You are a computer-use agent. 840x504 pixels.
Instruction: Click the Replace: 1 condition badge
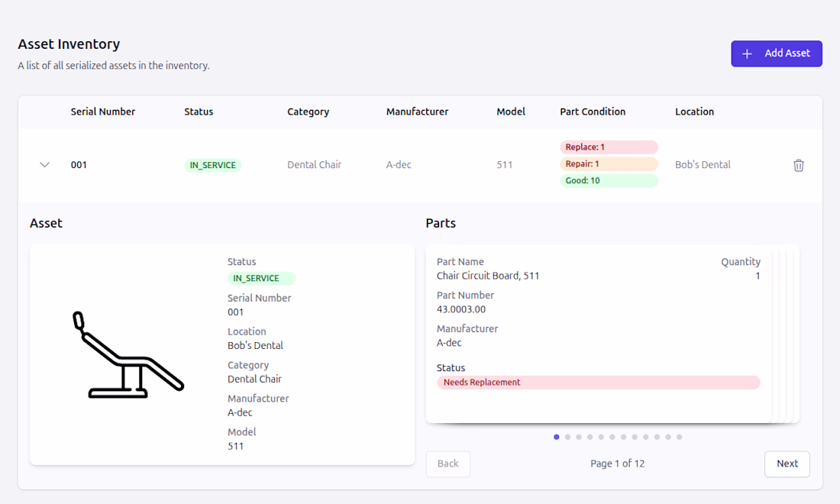(609, 147)
